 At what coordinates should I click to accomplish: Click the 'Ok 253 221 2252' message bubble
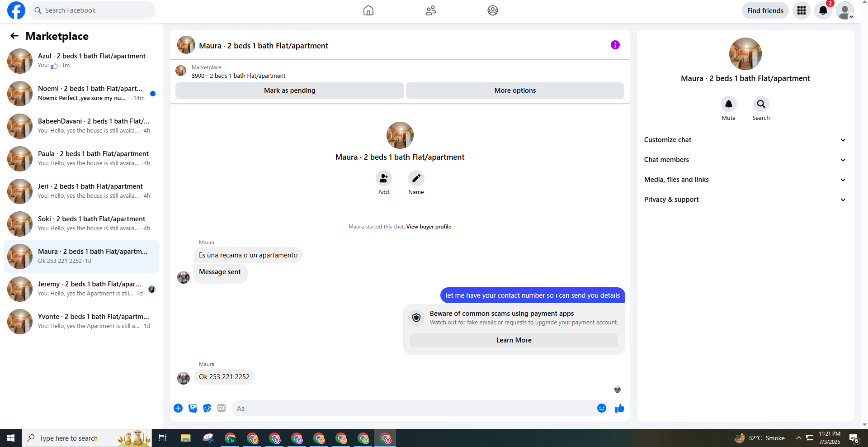[224, 377]
